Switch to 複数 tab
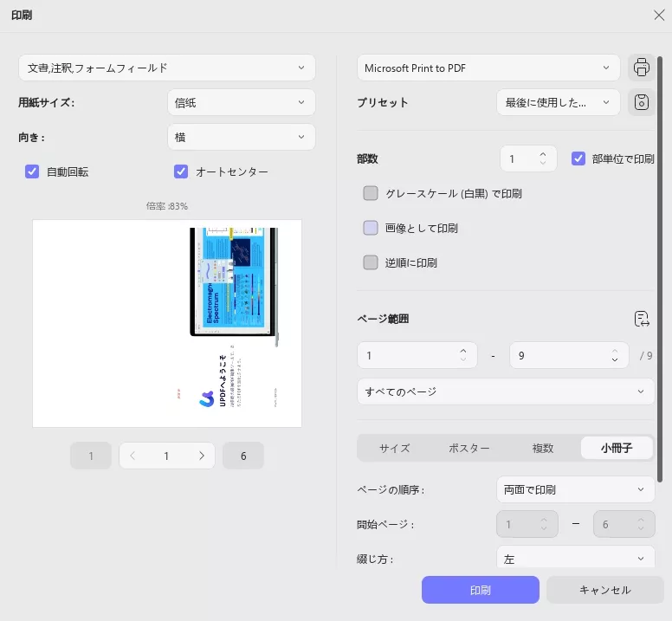 click(x=543, y=448)
